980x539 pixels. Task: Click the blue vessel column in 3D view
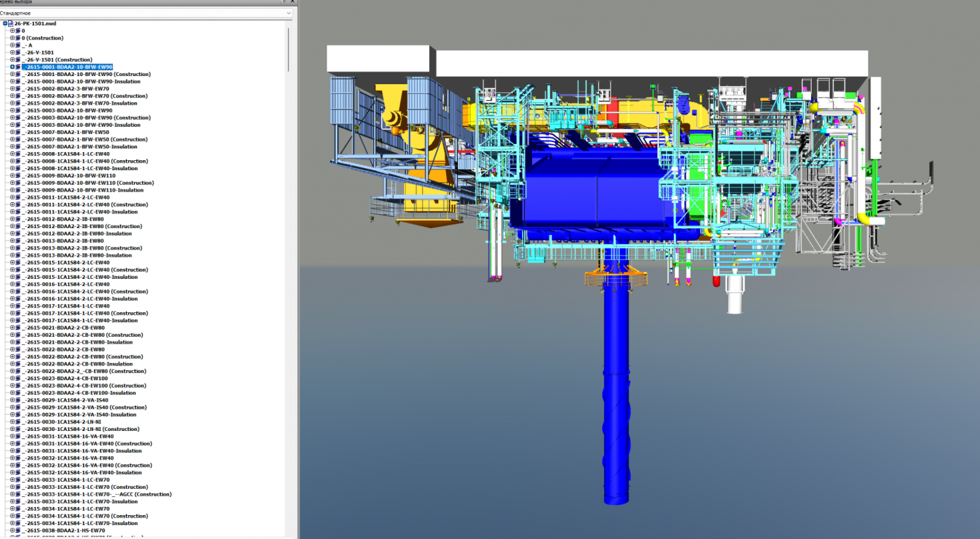point(616,396)
